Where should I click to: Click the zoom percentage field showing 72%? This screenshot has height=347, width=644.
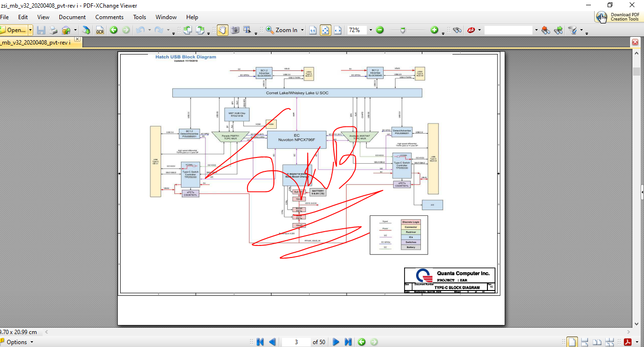[357, 30]
